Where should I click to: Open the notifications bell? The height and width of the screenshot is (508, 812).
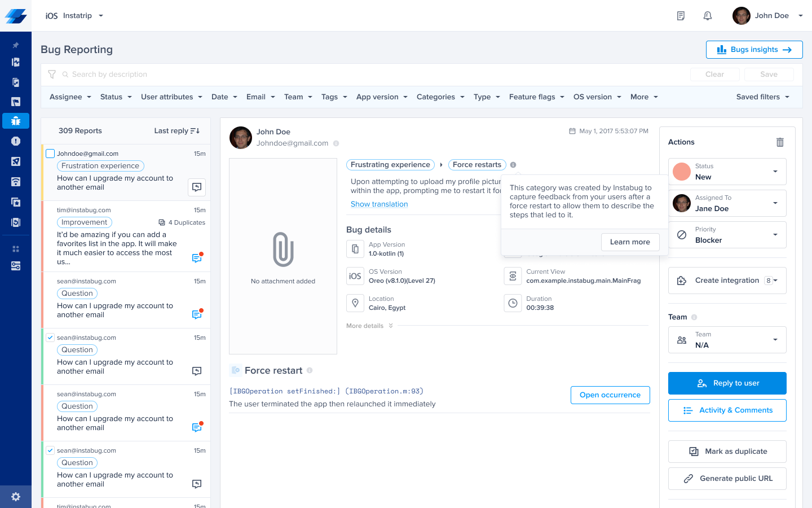(708, 16)
